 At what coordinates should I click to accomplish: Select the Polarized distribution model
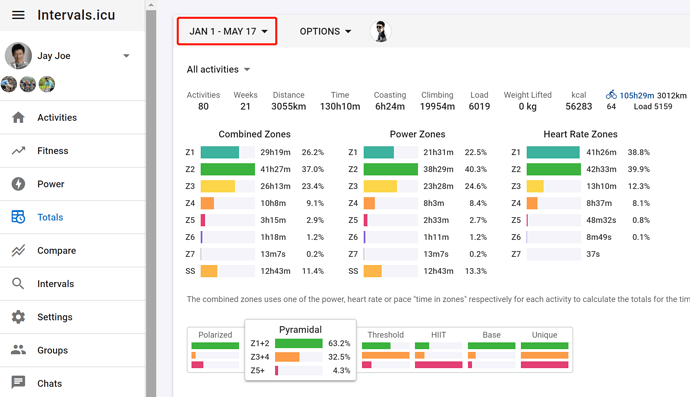tap(215, 350)
